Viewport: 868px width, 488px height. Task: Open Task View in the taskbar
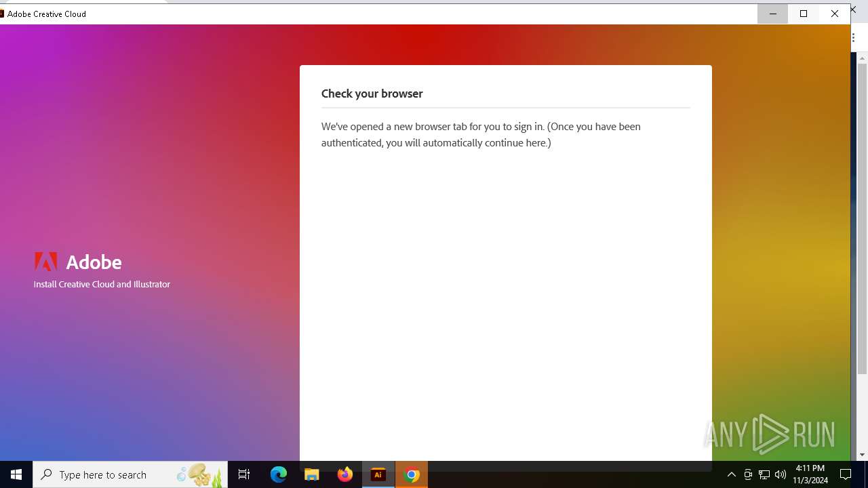pyautogui.click(x=244, y=474)
